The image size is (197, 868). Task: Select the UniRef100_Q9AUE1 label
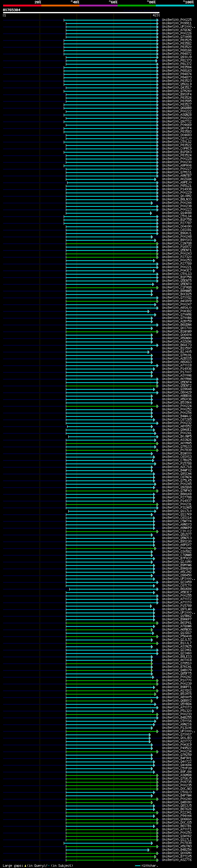(x=177, y=430)
